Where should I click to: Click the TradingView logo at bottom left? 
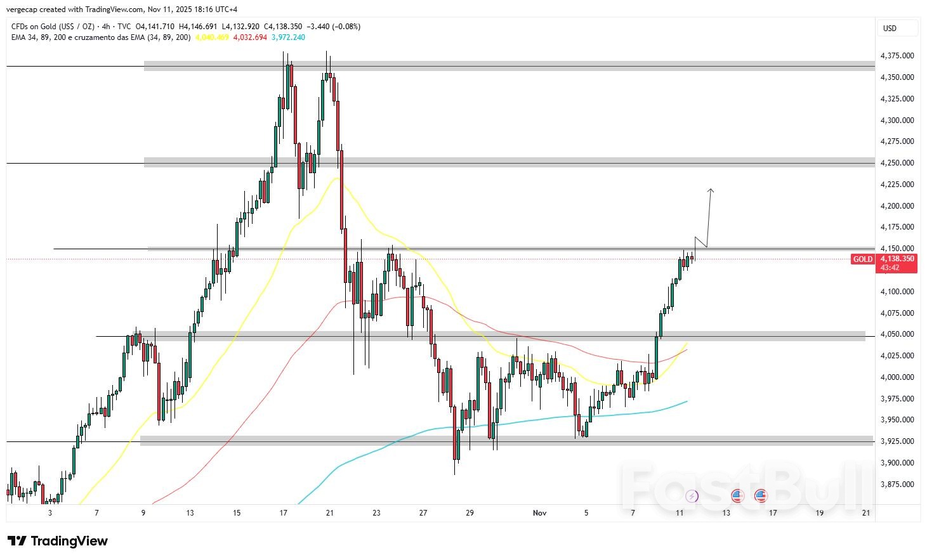[x=57, y=541]
